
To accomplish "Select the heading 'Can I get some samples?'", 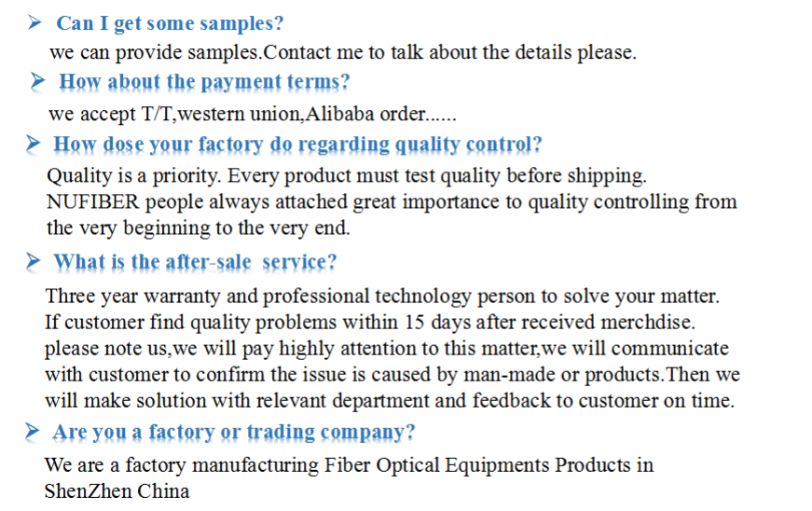I will tap(170, 24).
